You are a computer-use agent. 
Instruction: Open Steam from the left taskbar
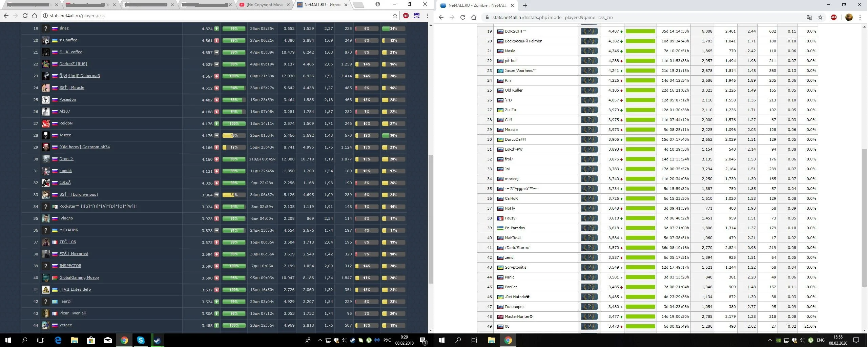[157, 340]
